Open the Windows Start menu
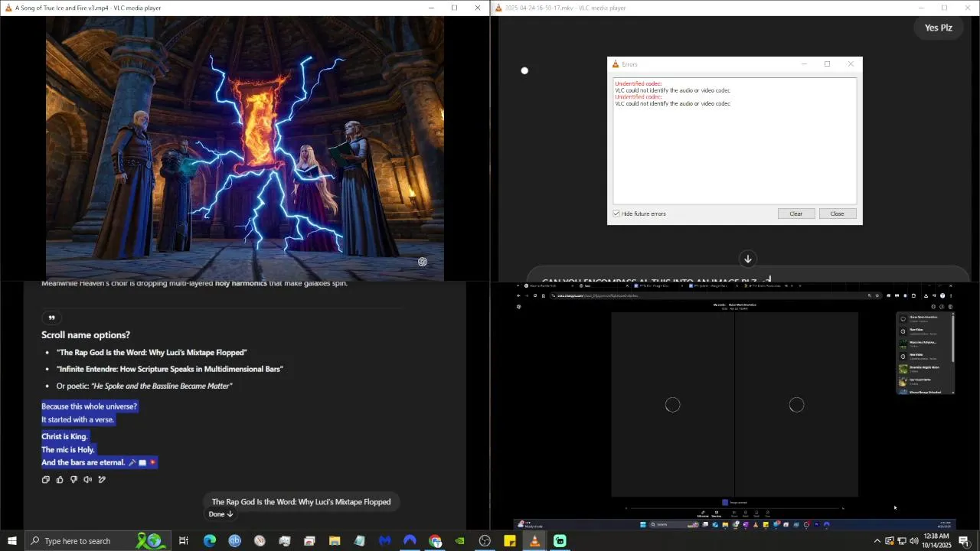This screenshot has width=980, height=551. click(x=12, y=541)
